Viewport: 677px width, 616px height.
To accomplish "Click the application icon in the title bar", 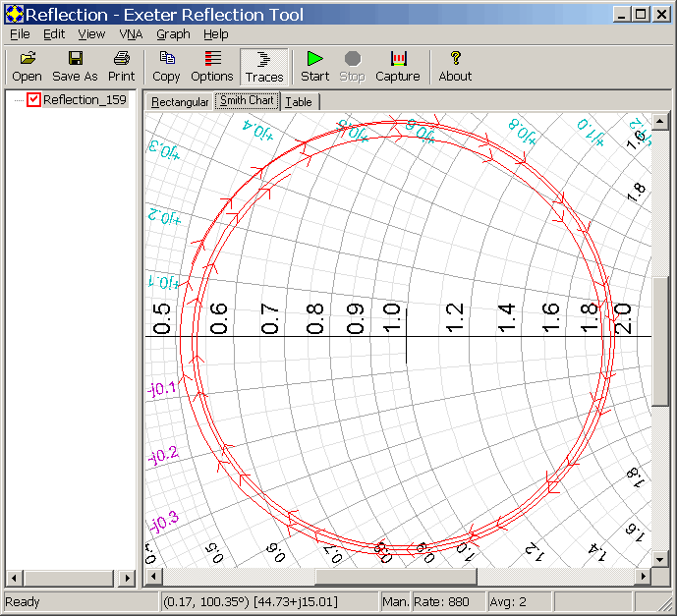I will [14, 15].
